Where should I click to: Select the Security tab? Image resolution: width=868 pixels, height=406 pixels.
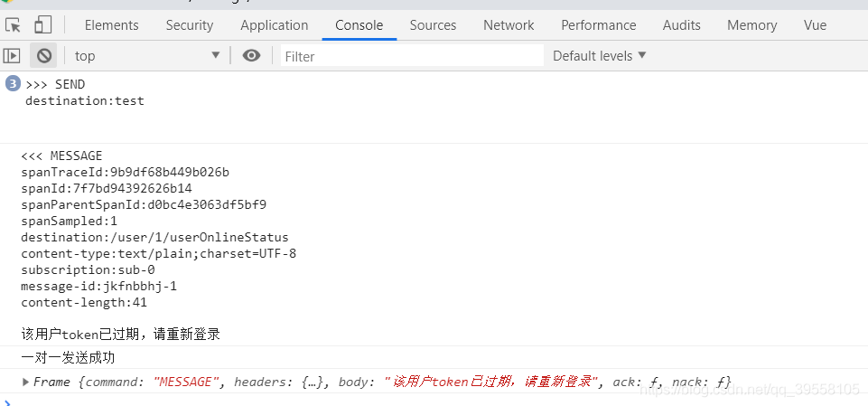click(x=190, y=25)
